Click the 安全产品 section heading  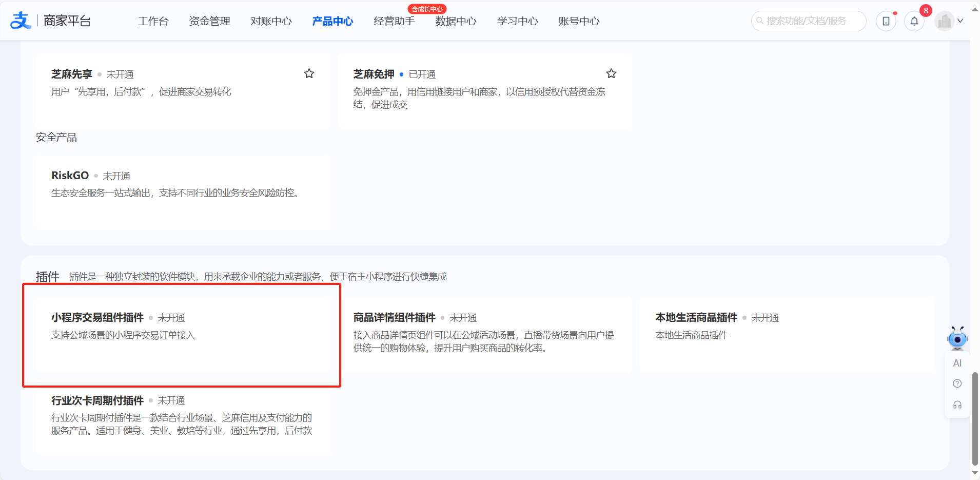tap(56, 137)
